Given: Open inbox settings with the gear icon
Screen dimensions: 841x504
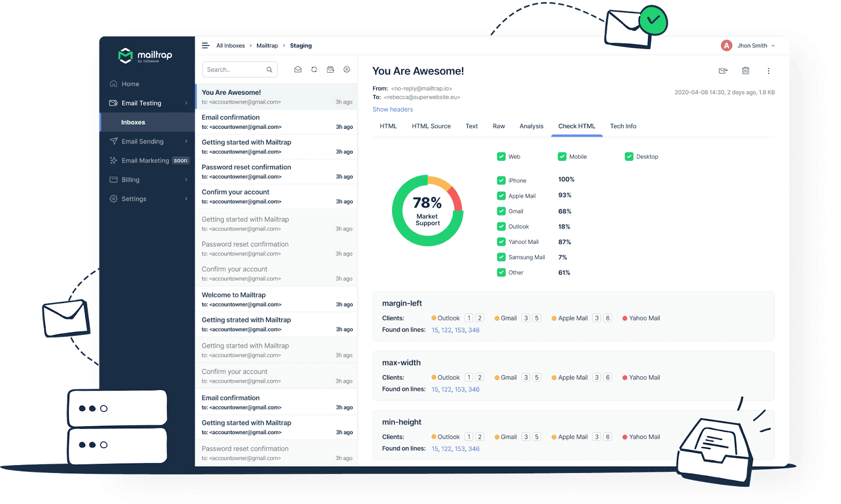Looking at the screenshot, I should tap(347, 69).
